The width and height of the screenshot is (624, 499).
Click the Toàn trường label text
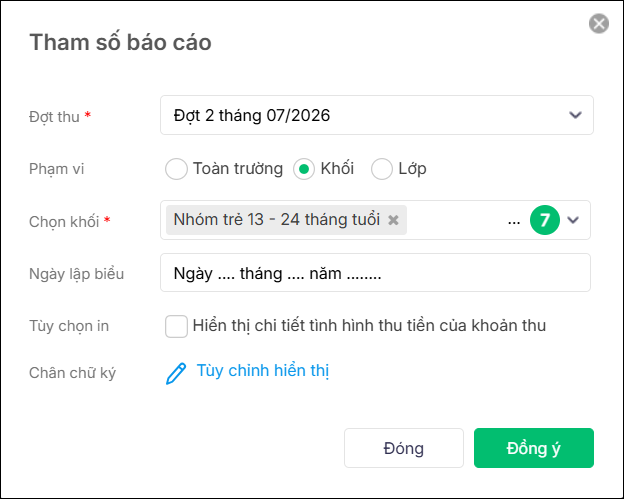(x=238, y=169)
